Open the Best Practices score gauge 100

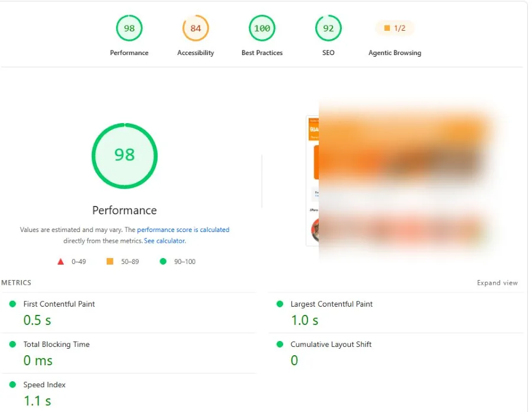(262, 28)
